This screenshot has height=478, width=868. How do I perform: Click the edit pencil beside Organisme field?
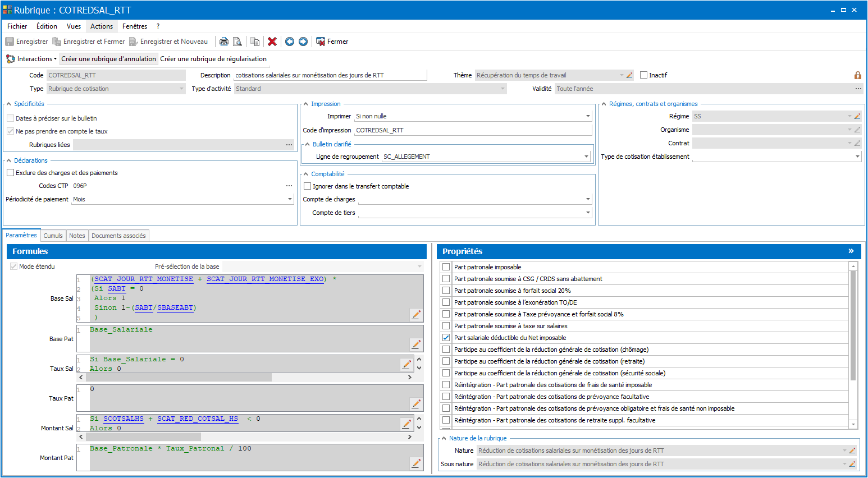(x=857, y=130)
